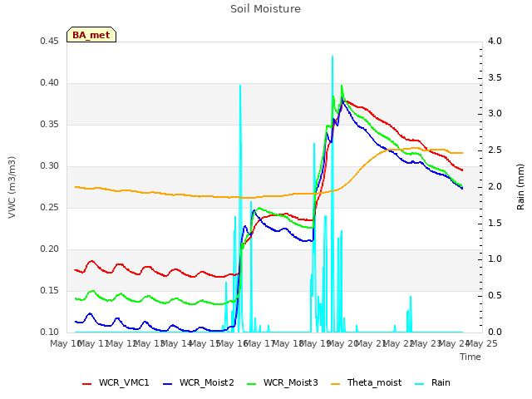Click the Rain legend label

441,382
